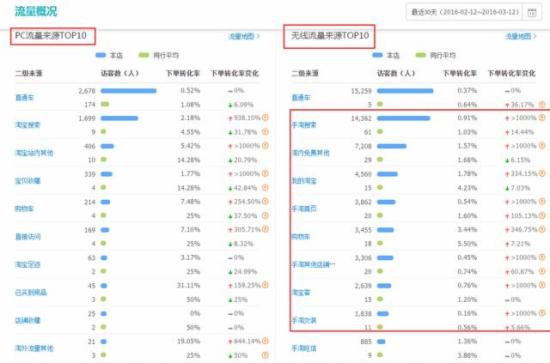Click info icon in PC 宝贝收藏 >1000% row
This screenshot has height=363, width=550.
tap(265, 174)
